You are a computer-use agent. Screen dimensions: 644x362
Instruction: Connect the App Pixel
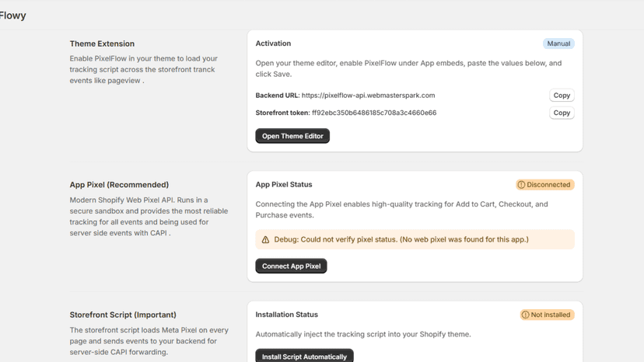tap(291, 266)
